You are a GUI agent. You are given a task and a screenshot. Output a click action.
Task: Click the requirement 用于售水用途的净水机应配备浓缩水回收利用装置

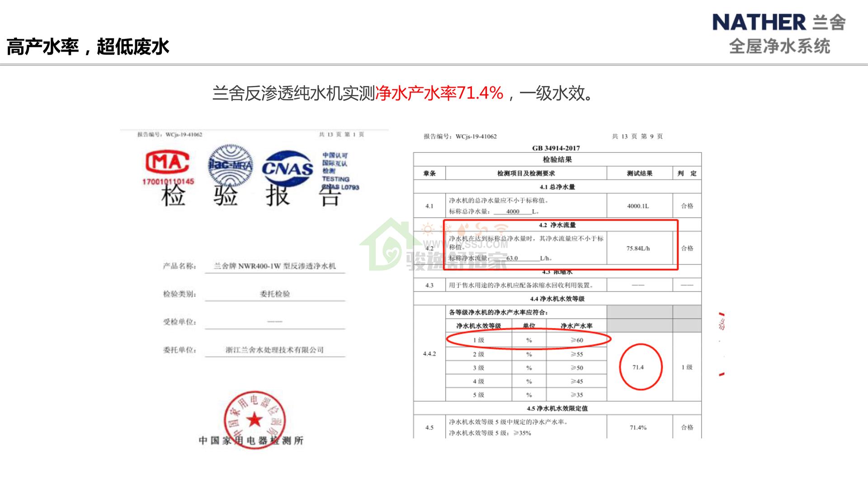tap(521, 285)
